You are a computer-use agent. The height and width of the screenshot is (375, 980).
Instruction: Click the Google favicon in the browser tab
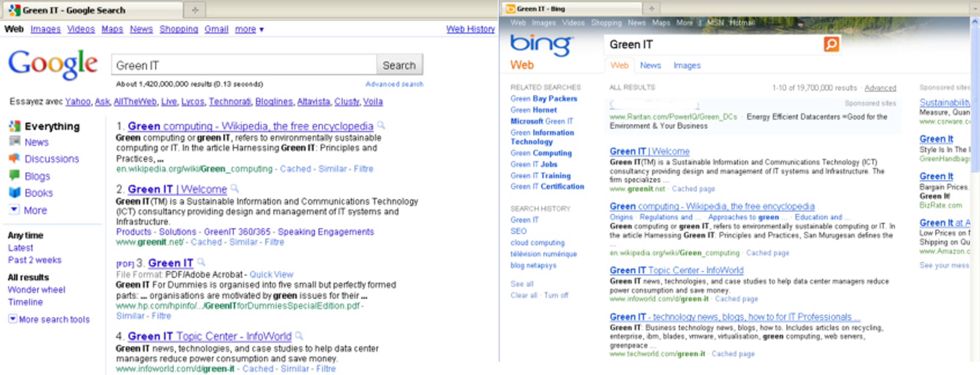coord(15,10)
